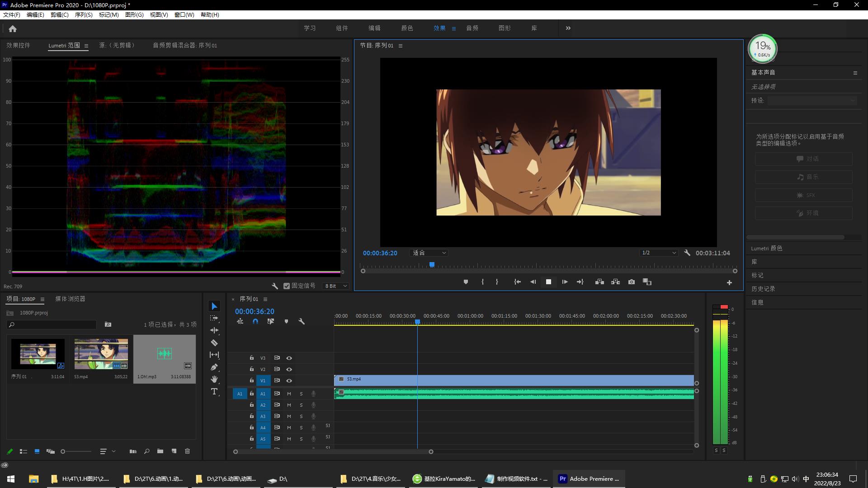Screen dimensions: 868x488
Task: Select the Track Select Forward tool
Action: pos(214,318)
